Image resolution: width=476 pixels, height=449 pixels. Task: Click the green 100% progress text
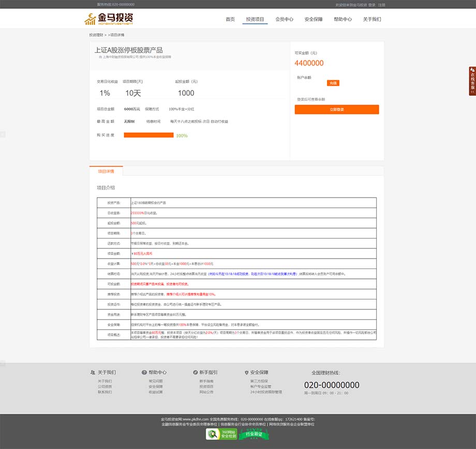pos(182,136)
